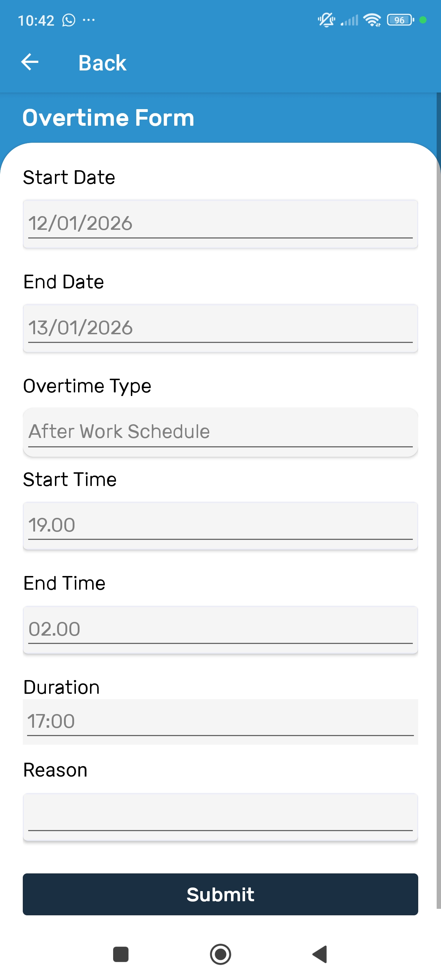441x980 pixels.
Task: Tap the Back label in header
Action: pyautogui.click(x=102, y=63)
